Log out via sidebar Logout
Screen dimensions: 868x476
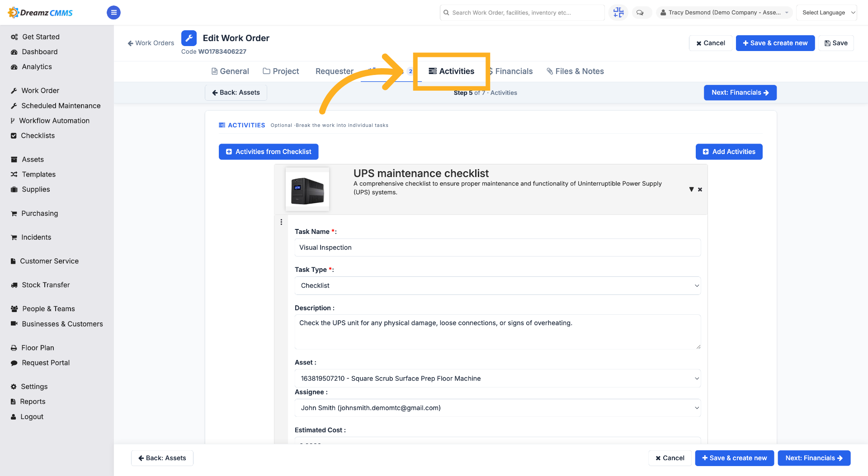point(27,417)
